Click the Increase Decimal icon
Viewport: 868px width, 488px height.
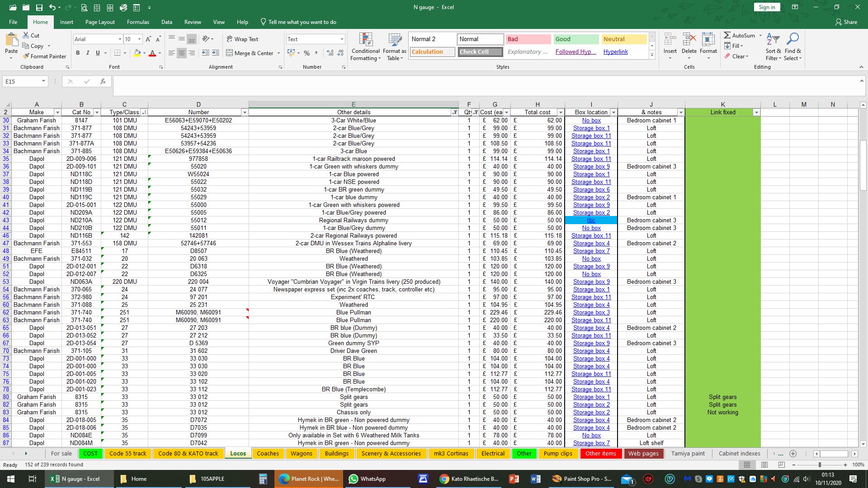(330, 53)
